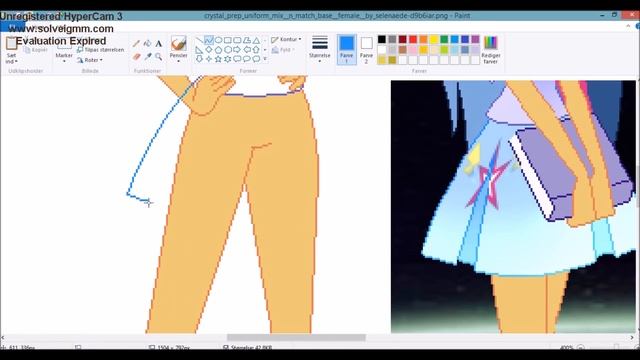The height and width of the screenshot is (360, 640).
Task: Click the Tilpas størrelsen resize button
Action: tap(100, 49)
